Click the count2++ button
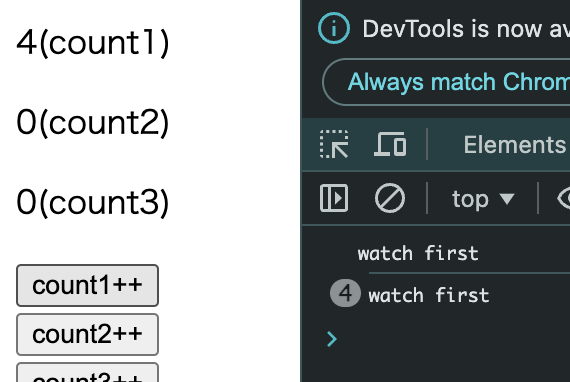 click(87, 334)
